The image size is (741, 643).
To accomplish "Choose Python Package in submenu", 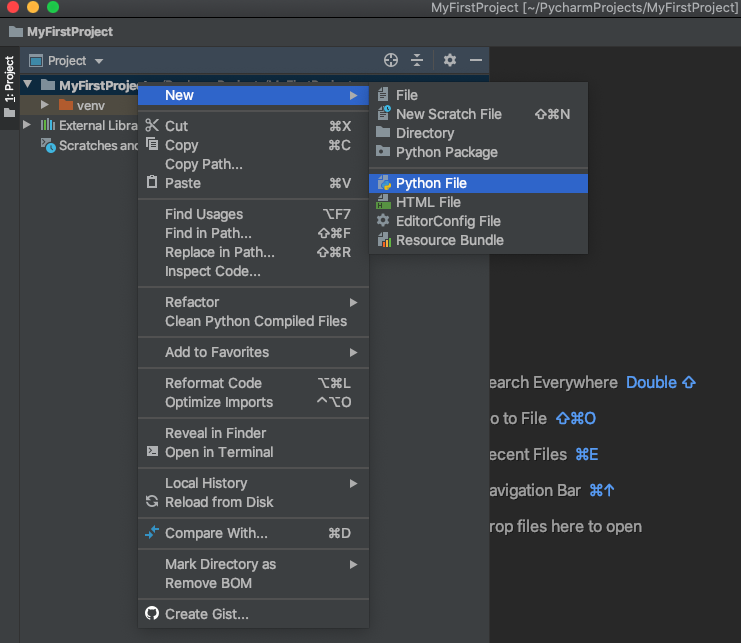I will click(x=478, y=152).
